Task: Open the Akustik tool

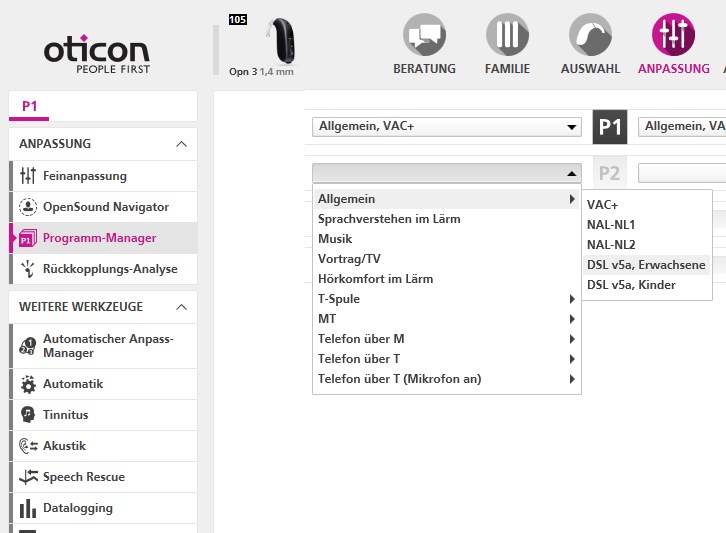Action: pos(104,446)
